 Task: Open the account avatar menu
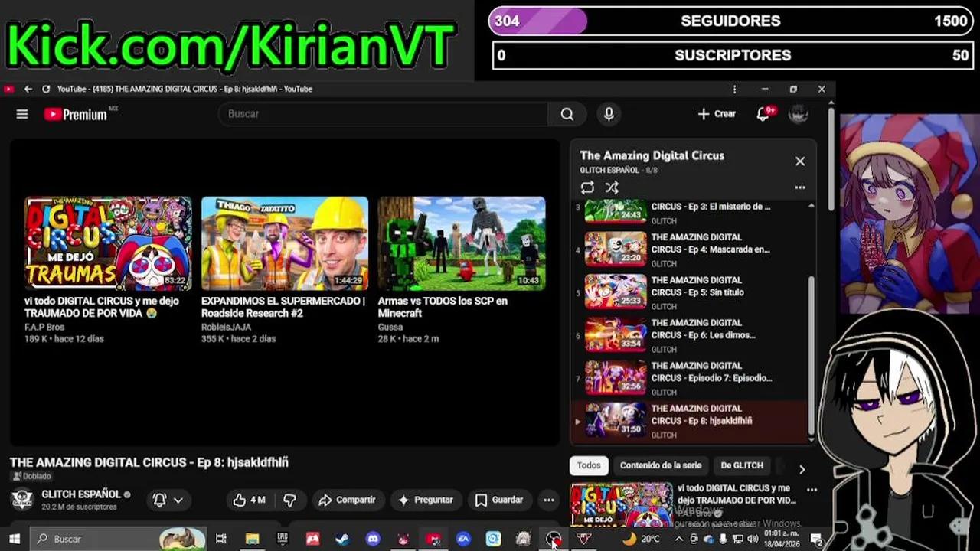pos(799,114)
